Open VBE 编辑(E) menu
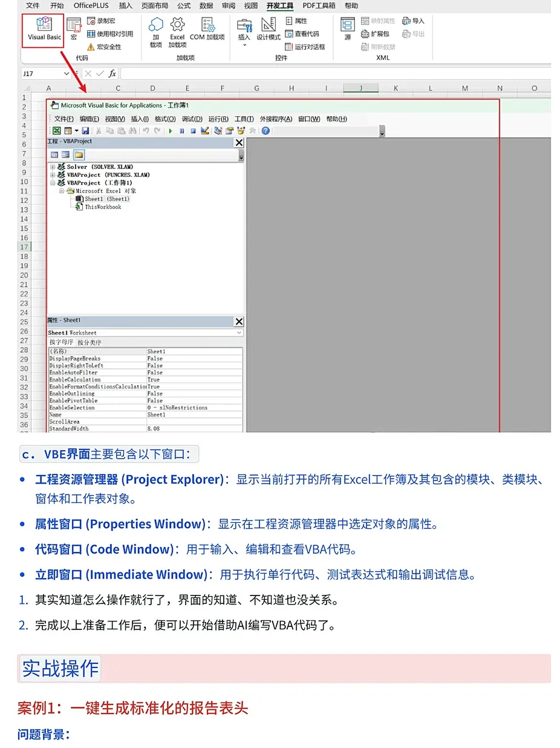The height and width of the screenshot is (748, 560). 90,119
